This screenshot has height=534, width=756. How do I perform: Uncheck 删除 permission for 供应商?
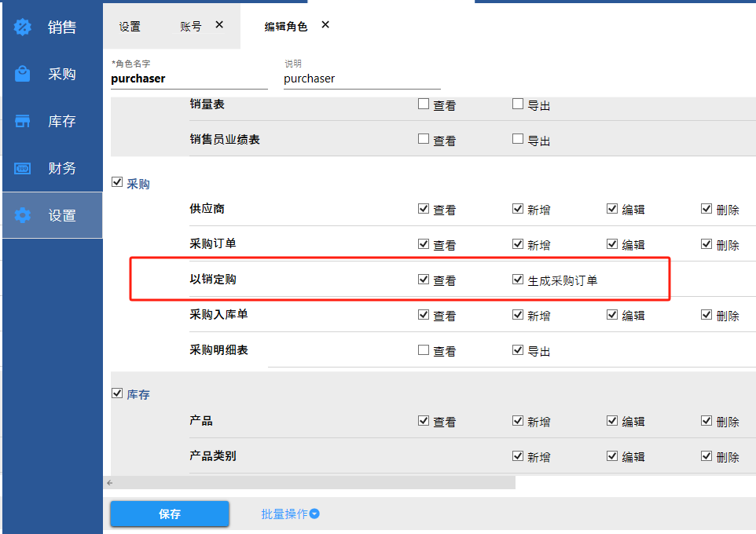[706, 209]
